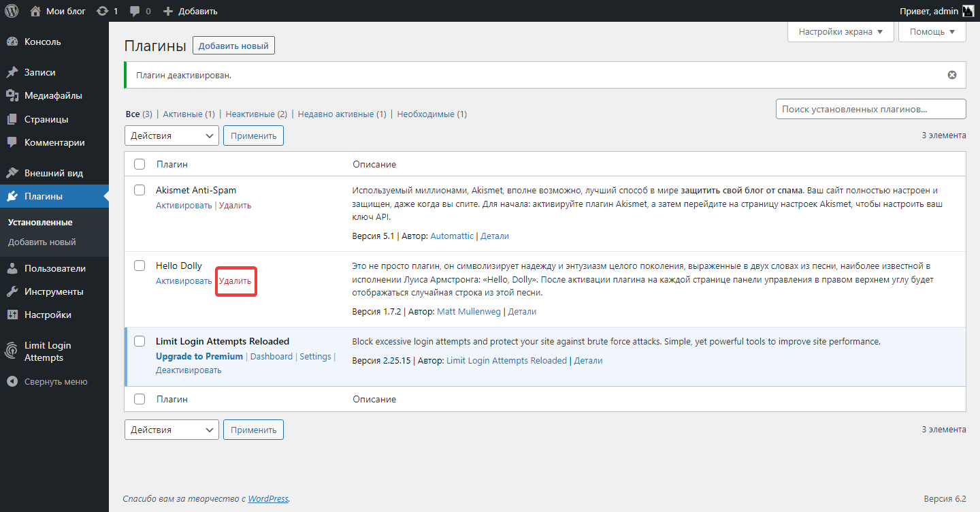
Task: Delete Hello Dolly plugin
Action: tap(235, 281)
